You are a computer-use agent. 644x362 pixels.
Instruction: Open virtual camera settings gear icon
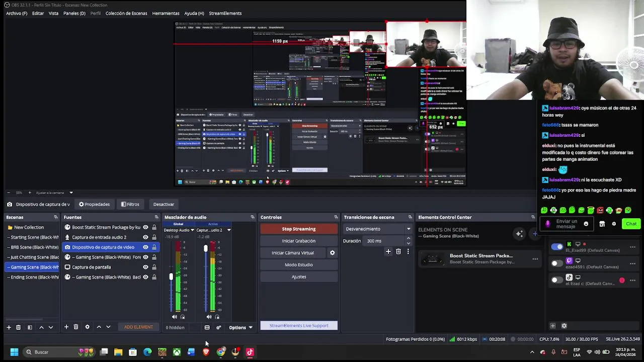[332, 253]
